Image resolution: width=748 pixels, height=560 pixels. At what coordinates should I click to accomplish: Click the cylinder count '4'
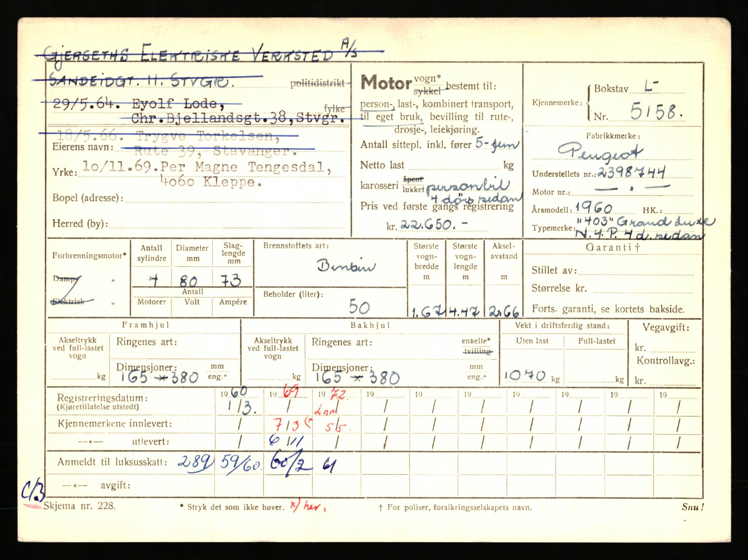[x=153, y=281]
